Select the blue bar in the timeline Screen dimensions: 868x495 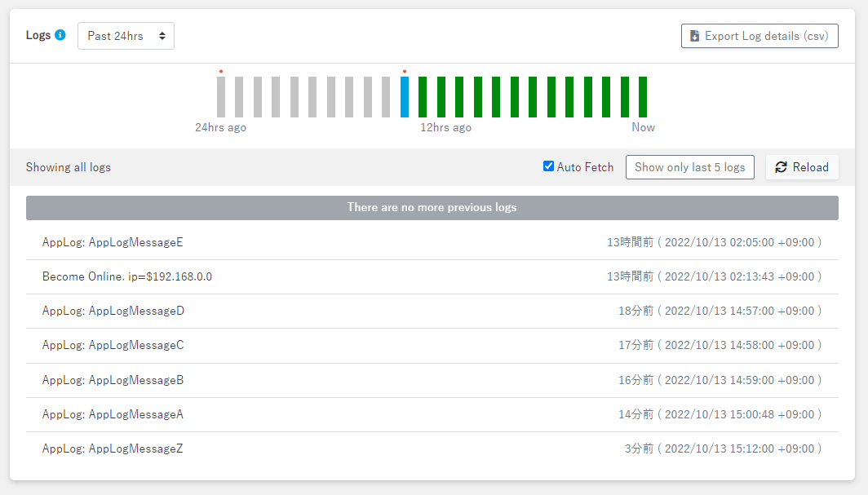pos(405,97)
